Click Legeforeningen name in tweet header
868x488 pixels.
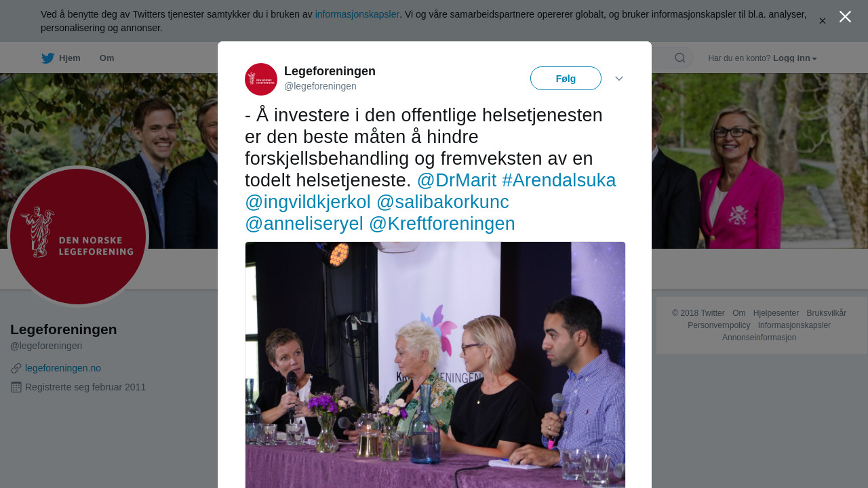point(330,71)
